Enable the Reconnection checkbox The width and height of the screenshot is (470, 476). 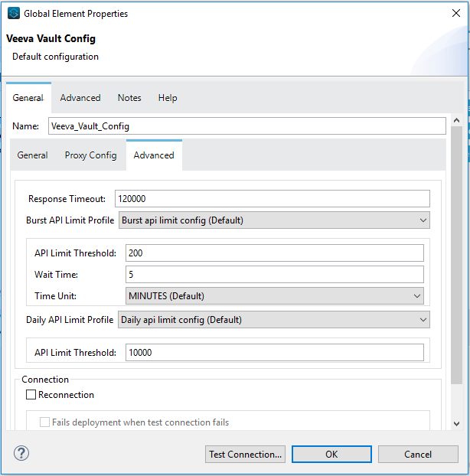(31, 395)
